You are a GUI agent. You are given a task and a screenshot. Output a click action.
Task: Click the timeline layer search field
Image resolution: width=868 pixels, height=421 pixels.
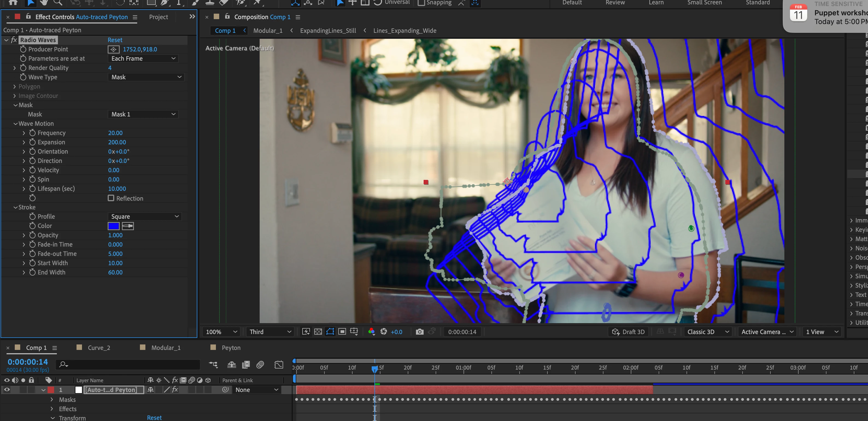point(131,364)
